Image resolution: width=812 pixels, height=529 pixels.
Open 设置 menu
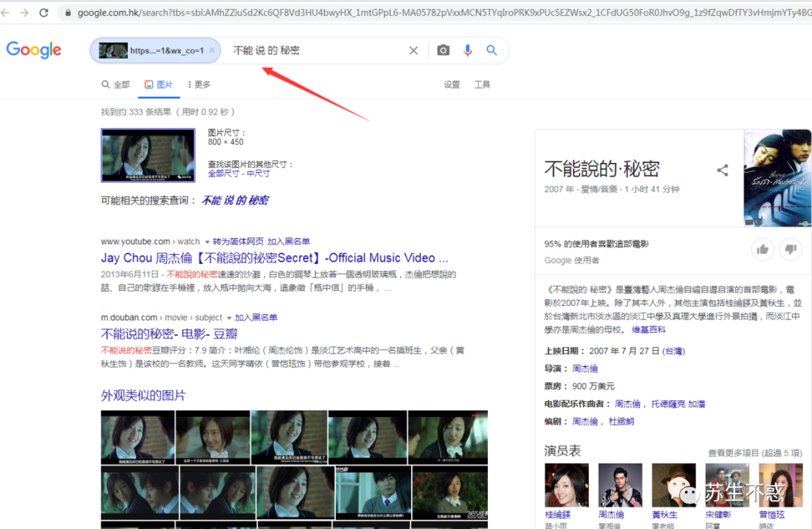pyautogui.click(x=452, y=84)
